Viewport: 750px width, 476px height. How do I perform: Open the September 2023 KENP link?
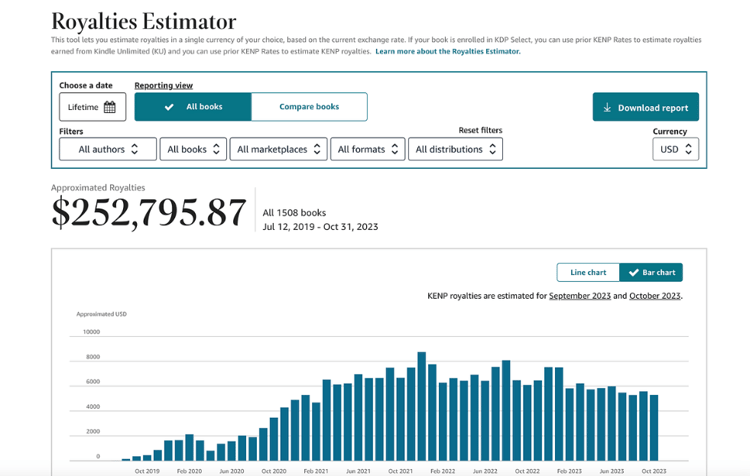(x=580, y=296)
